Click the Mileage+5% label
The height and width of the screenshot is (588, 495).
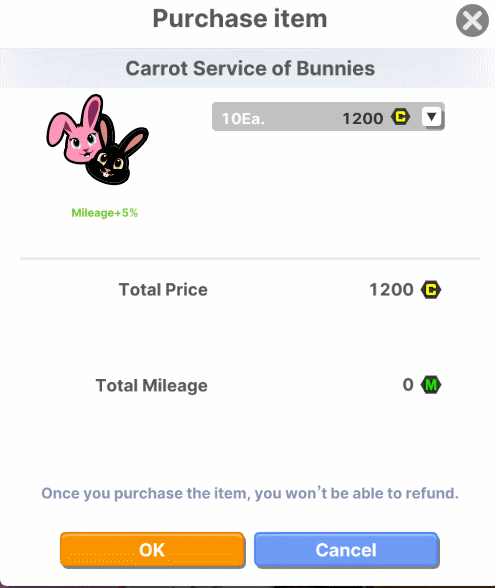click(x=105, y=213)
